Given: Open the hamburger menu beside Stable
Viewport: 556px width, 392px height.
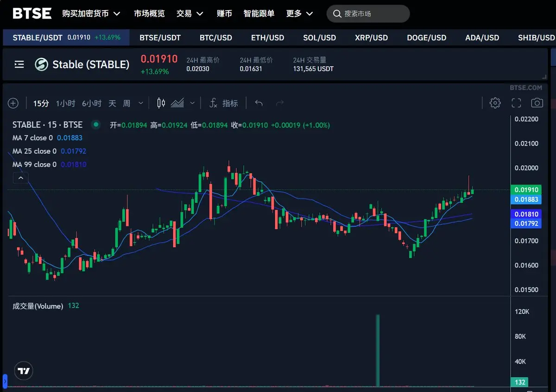Looking at the screenshot, I should pyautogui.click(x=19, y=64).
